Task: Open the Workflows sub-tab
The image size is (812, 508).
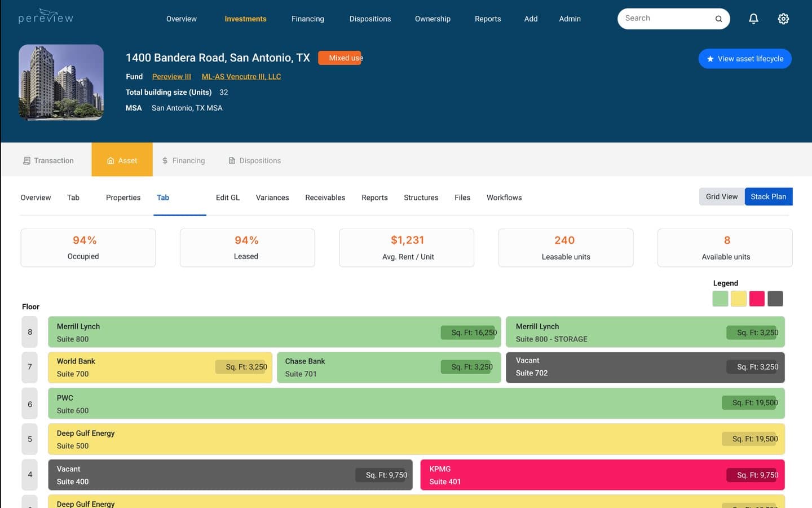Action: (x=504, y=198)
